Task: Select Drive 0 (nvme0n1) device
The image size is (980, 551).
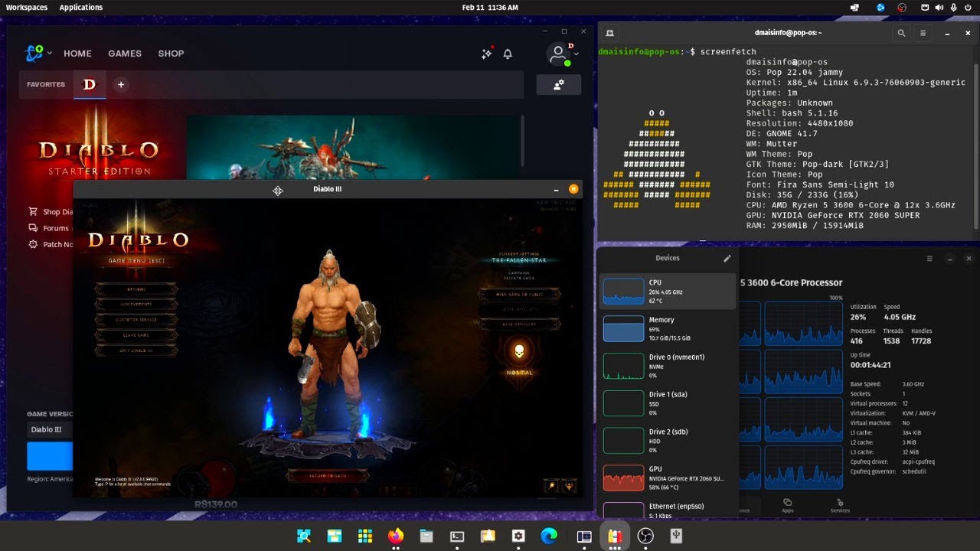Action: [668, 366]
